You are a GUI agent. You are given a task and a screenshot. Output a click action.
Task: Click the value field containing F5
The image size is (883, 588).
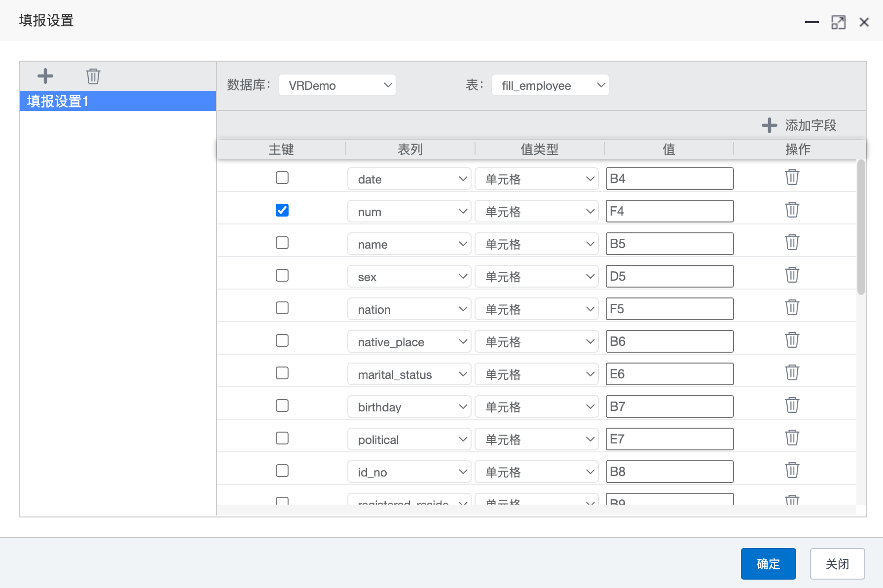point(669,309)
